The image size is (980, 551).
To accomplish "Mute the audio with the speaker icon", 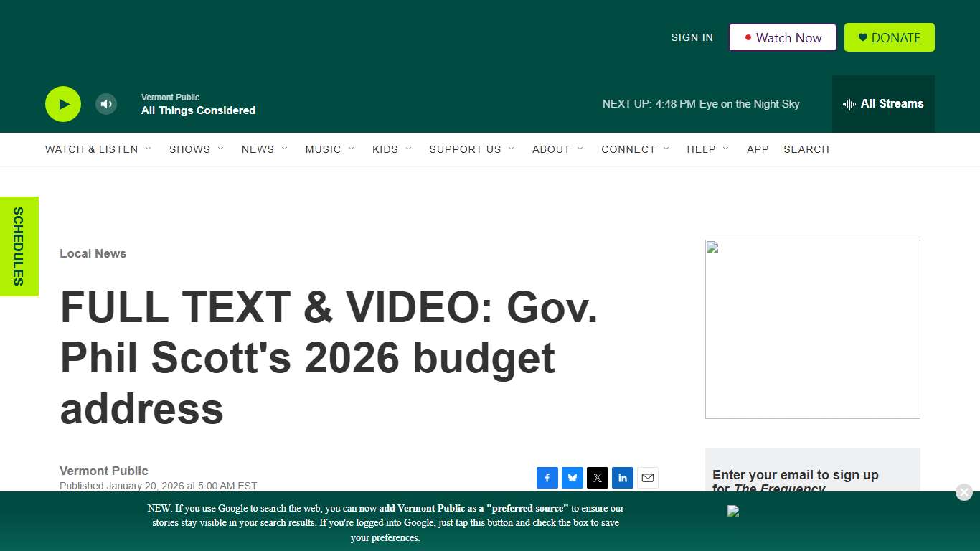I will pos(105,104).
